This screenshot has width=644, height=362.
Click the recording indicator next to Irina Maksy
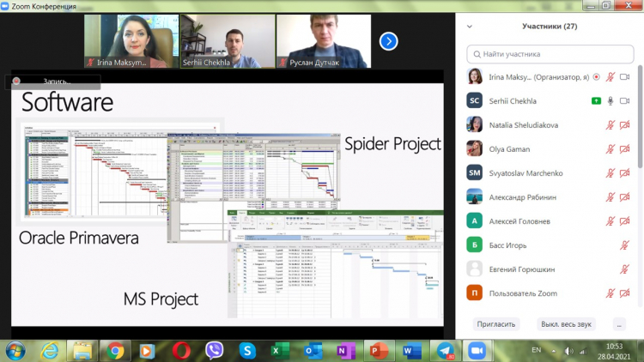coord(597,77)
